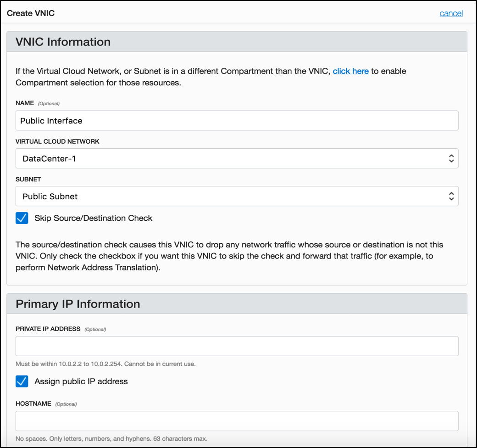Focus the Public Interface name field
477x448 pixels.
pos(237,121)
